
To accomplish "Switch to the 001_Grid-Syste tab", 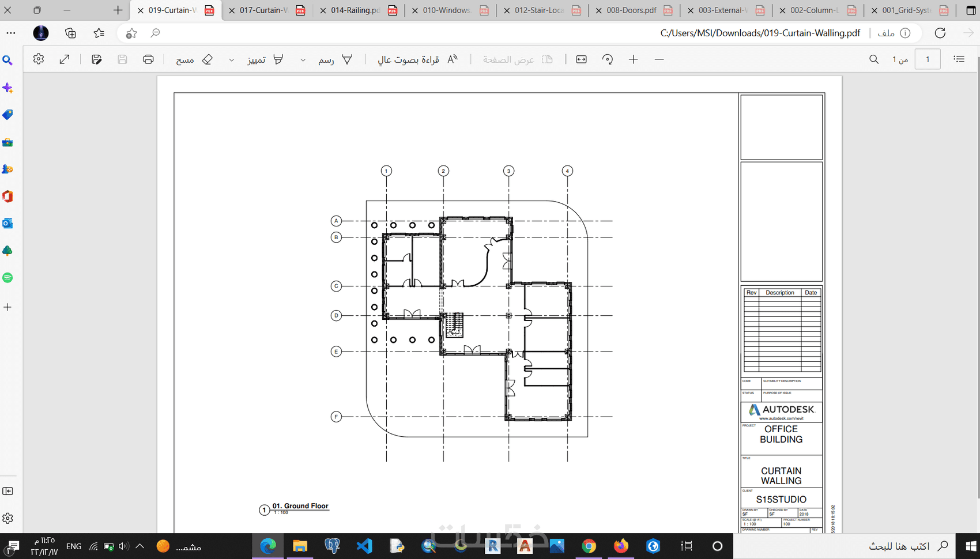I will 910,10.
